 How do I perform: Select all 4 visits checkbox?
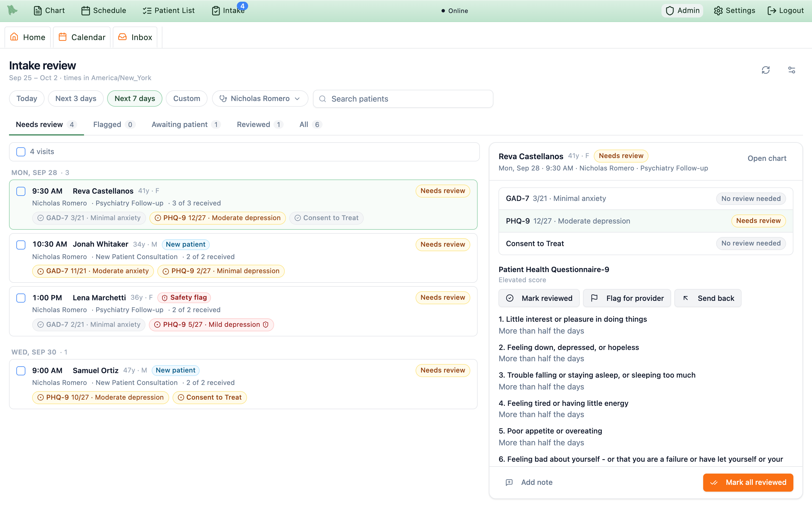(x=21, y=152)
